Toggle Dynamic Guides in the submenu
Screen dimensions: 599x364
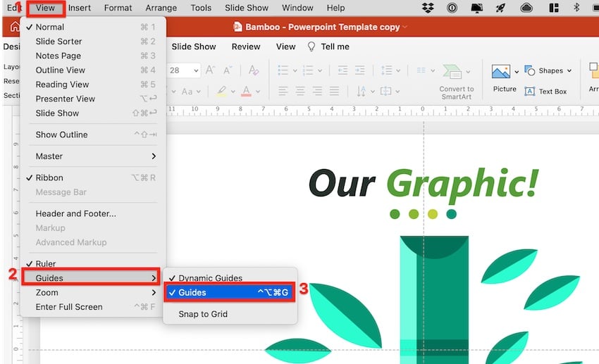pyautogui.click(x=210, y=278)
